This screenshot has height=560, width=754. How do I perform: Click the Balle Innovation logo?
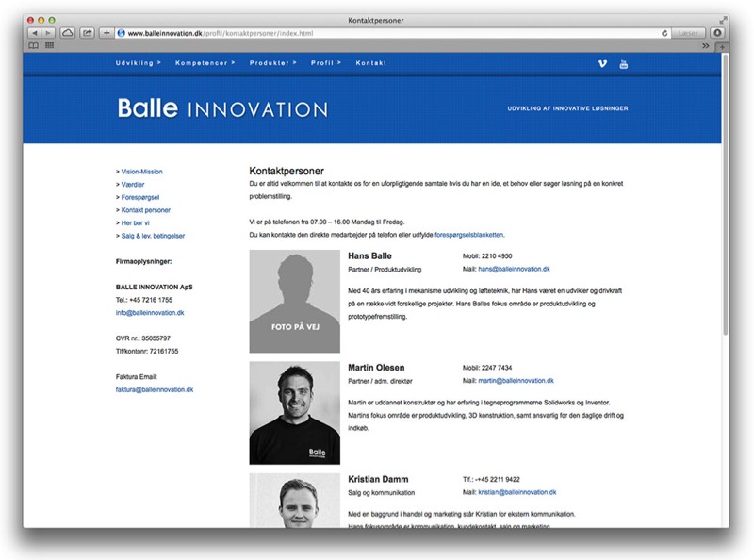(222, 108)
